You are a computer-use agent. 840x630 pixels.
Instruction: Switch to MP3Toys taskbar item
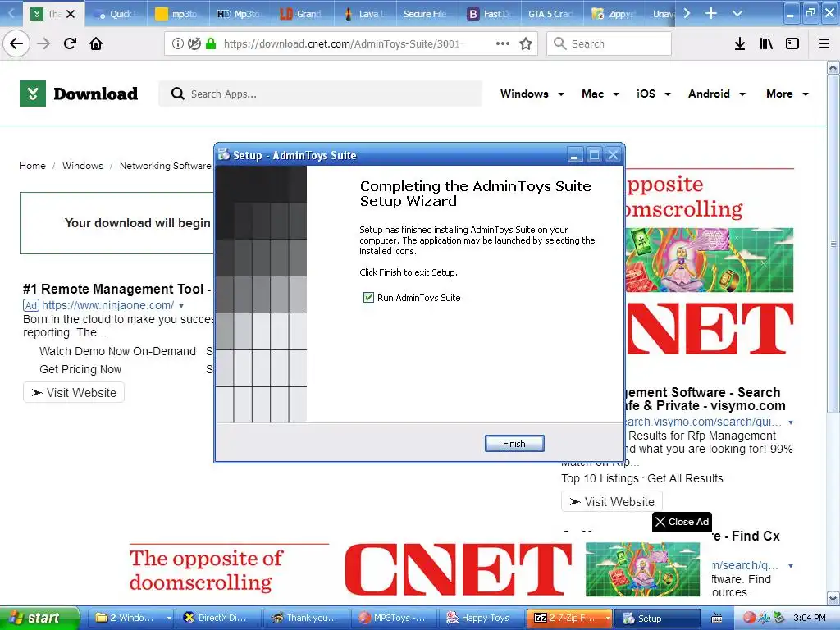tap(395, 619)
